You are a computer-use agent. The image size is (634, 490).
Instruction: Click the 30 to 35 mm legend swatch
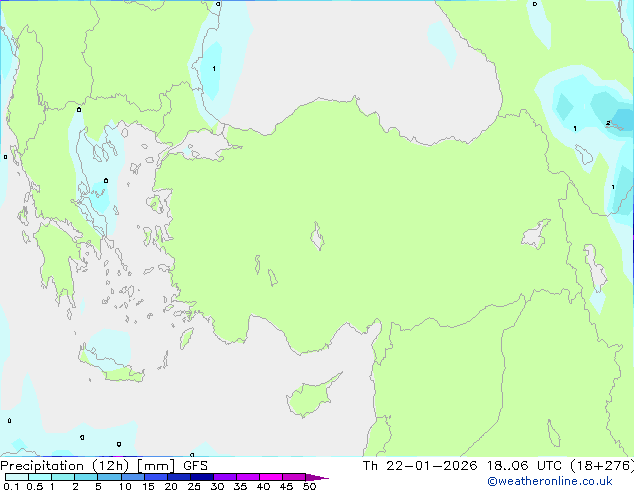click(x=225, y=477)
